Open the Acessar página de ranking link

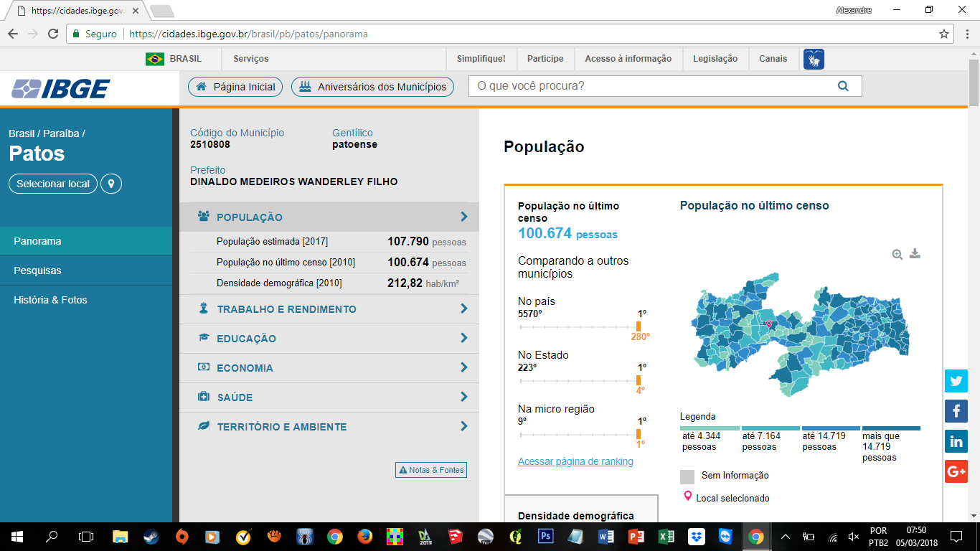[575, 461]
